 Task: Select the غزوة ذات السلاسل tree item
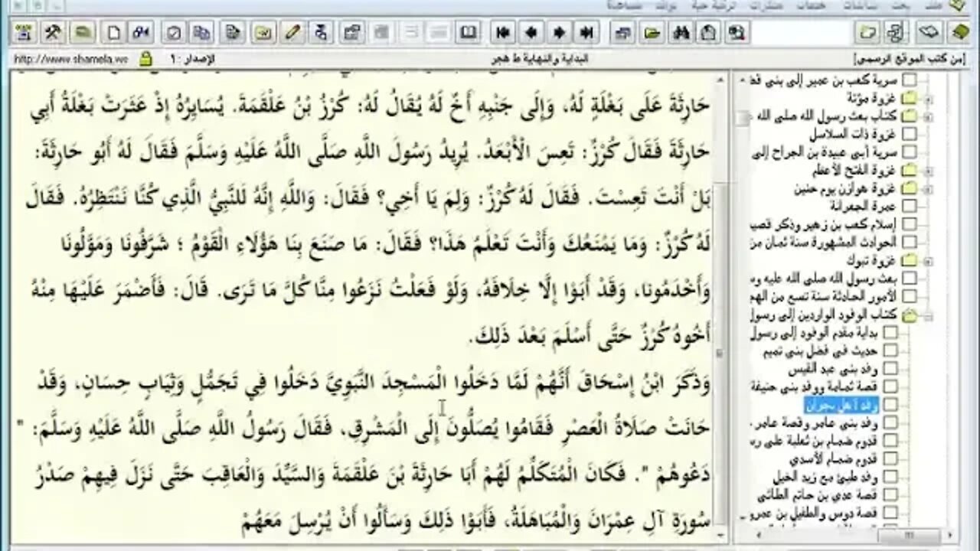(x=851, y=134)
